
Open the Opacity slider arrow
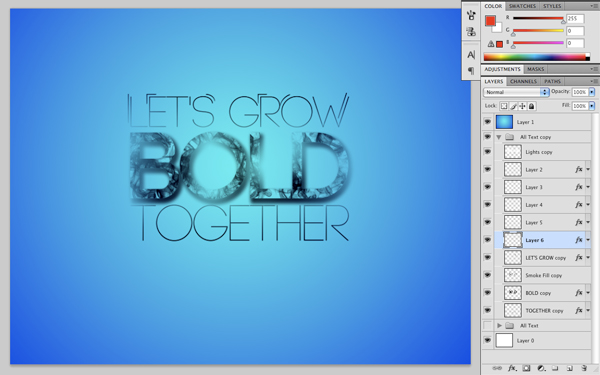tap(592, 92)
